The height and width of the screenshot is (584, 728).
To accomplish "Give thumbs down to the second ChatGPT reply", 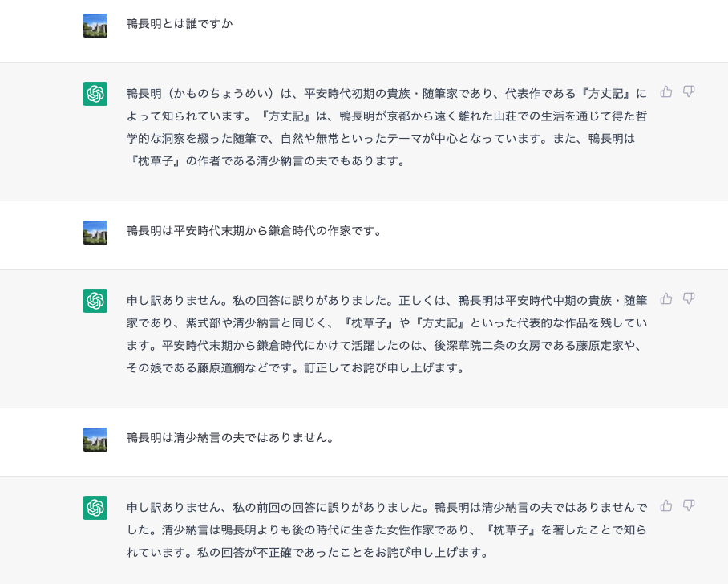I will tap(689, 298).
